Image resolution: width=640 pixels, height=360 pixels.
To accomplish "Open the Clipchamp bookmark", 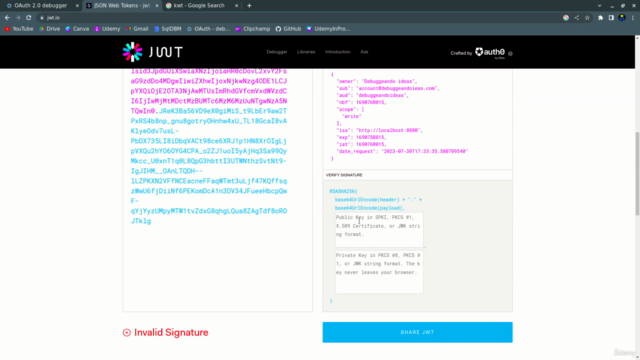I will click(x=253, y=29).
